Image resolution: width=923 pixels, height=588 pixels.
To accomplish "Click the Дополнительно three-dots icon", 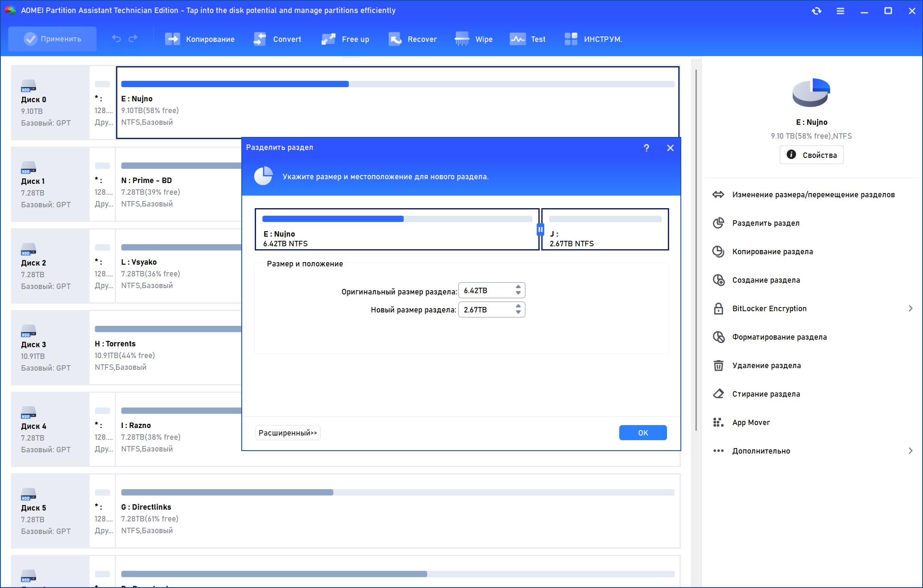I will pyautogui.click(x=719, y=451).
